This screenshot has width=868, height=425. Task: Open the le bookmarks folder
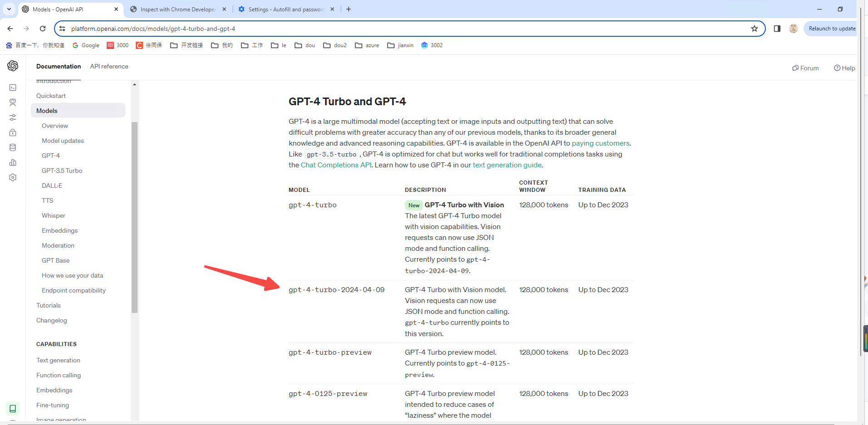279,45
